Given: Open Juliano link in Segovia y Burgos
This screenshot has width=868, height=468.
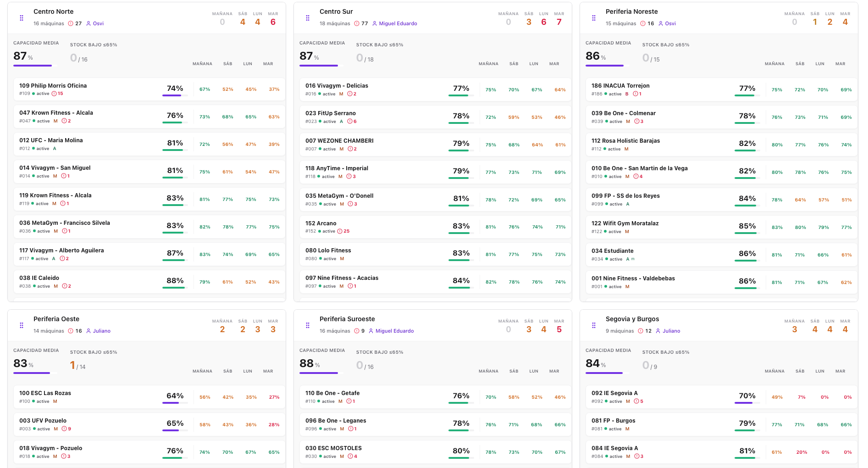Looking at the screenshot, I should click(668, 331).
